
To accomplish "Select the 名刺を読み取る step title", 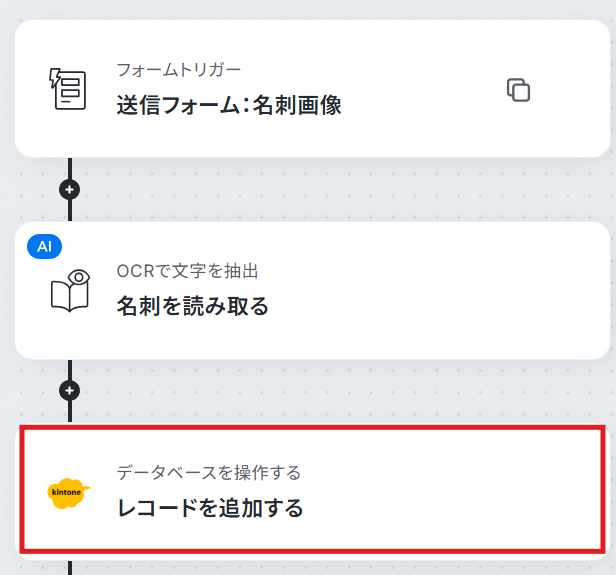I will [x=192, y=306].
